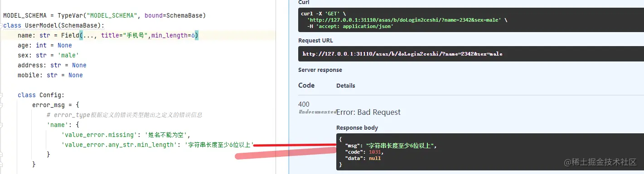Click the 400 status code
Image resolution: width=644 pixels, height=174 pixels.
[x=304, y=104]
